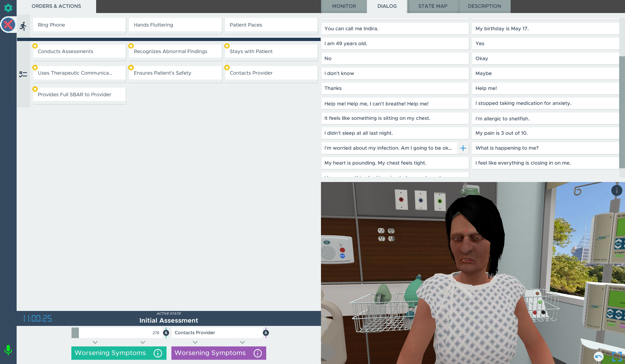This screenshot has height=364, width=625.
Task: Expand the chevron under Contacts Provider
Action: coord(195,342)
